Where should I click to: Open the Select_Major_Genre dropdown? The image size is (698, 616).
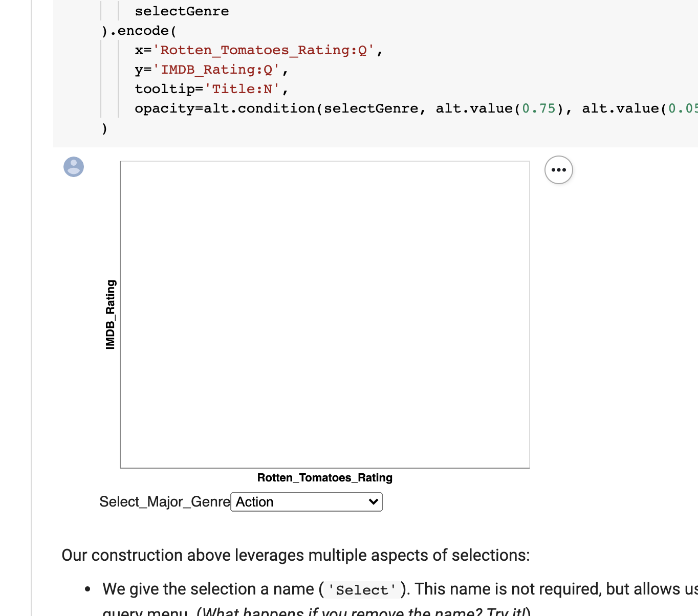306,502
